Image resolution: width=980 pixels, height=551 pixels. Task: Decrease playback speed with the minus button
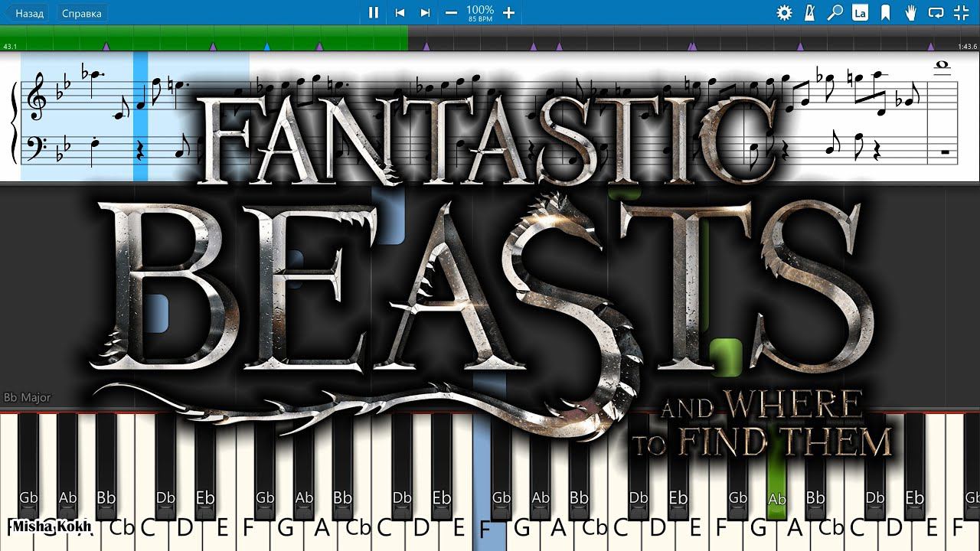click(x=451, y=12)
